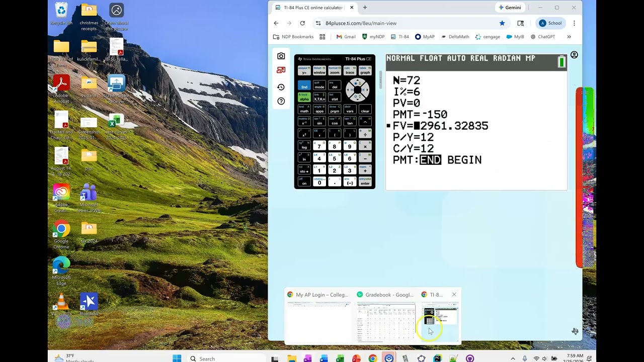Go back in the Chrome browser
This screenshot has width=644, height=362.
[276, 23]
